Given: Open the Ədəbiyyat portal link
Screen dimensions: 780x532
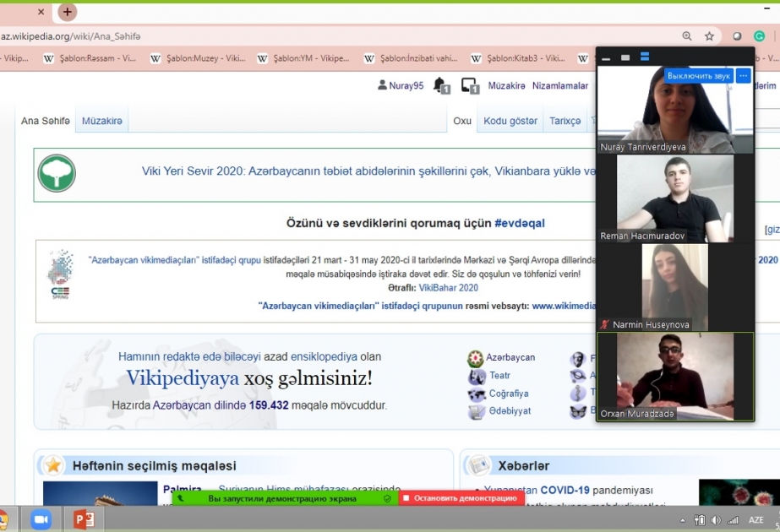Looking at the screenshot, I should tap(510, 410).
